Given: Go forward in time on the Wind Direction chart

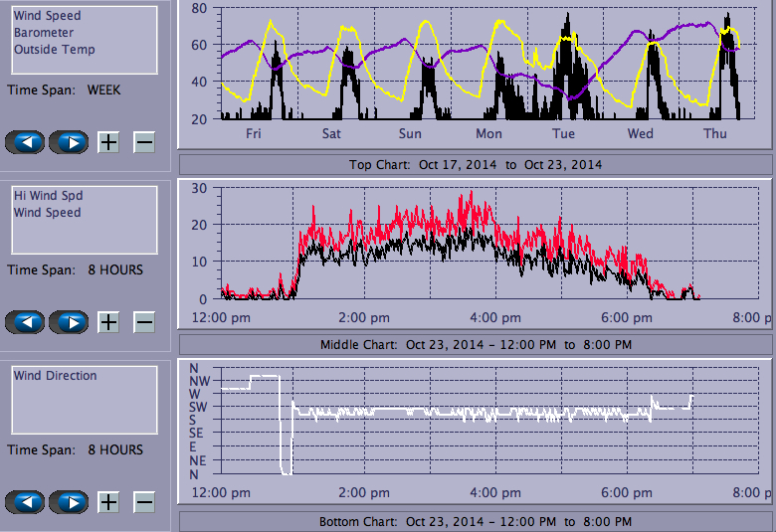Looking at the screenshot, I should pyautogui.click(x=69, y=502).
